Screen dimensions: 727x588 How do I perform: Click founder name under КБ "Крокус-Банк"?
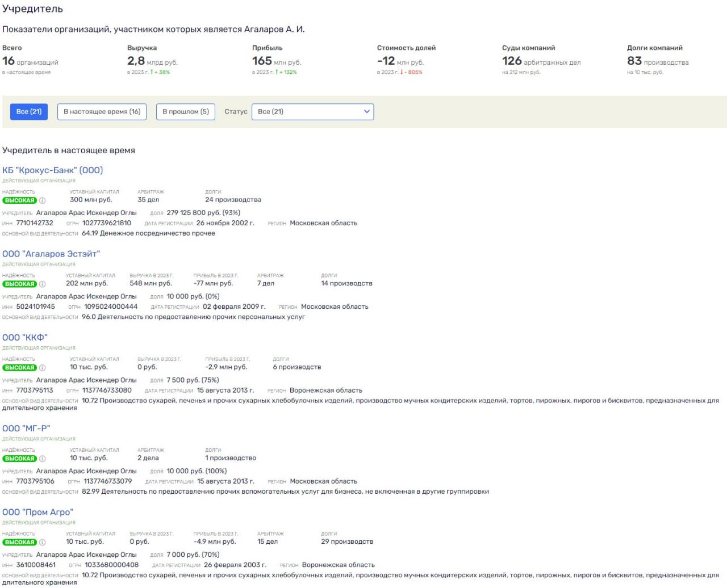click(x=86, y=213)
